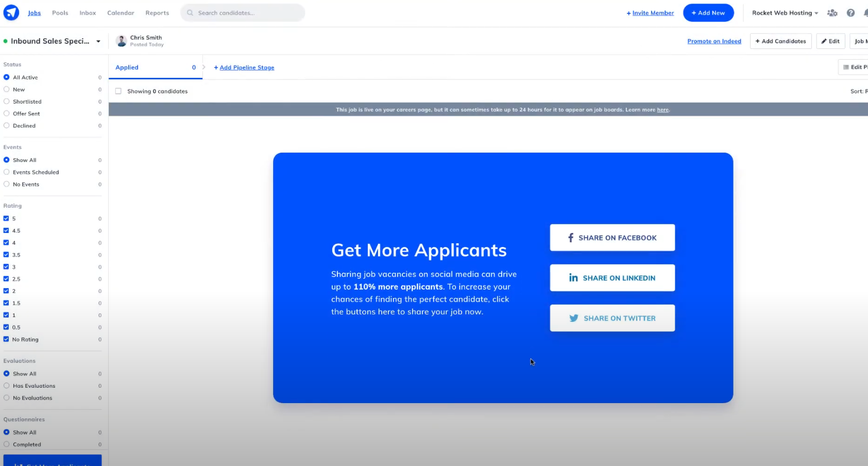Open the Inbound Sales Specialist job dropdown
Viewport: 868px width, 466px height.
(98, 41)
